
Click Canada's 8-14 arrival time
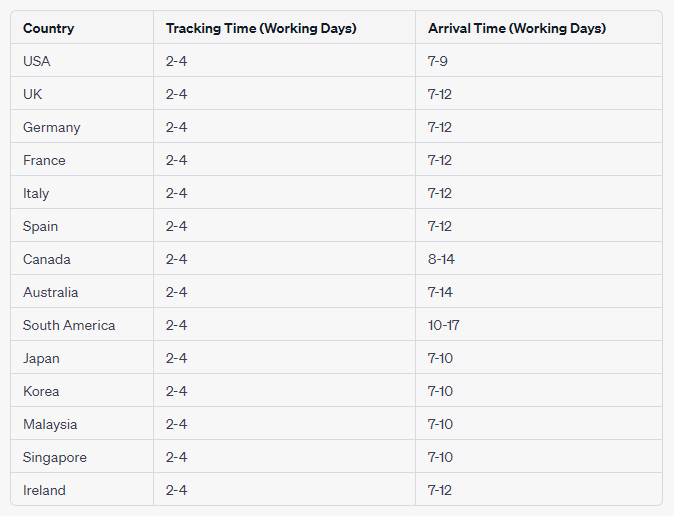[441, 259]
